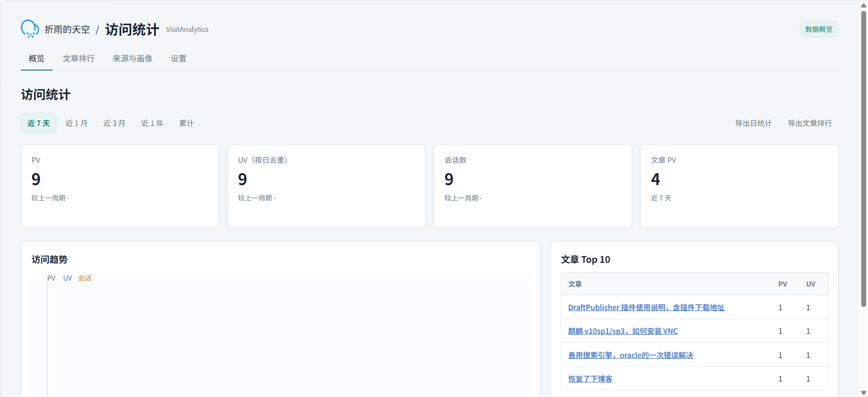The image size is (868, 397).
Task: Click 导出文章排行 export button
Action: (x=810, y=123)
